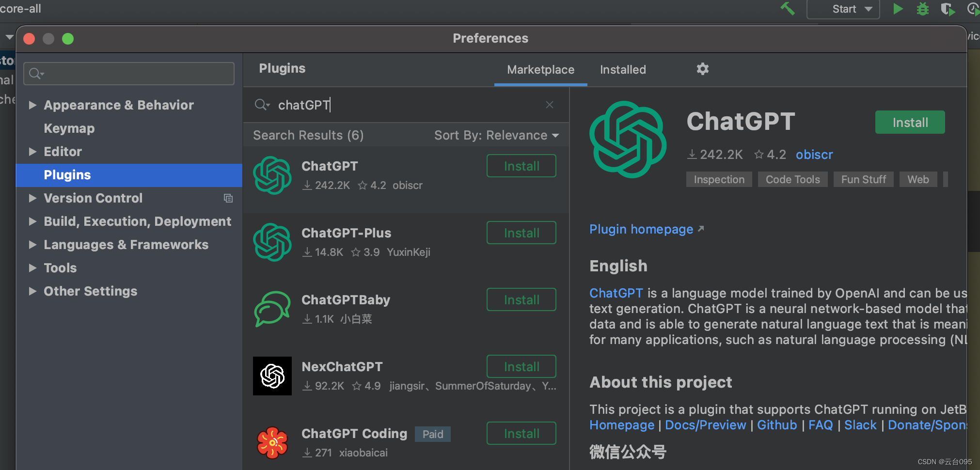
Task: Click large ChatGPT logo in details pane
Action: click(628, 140)
